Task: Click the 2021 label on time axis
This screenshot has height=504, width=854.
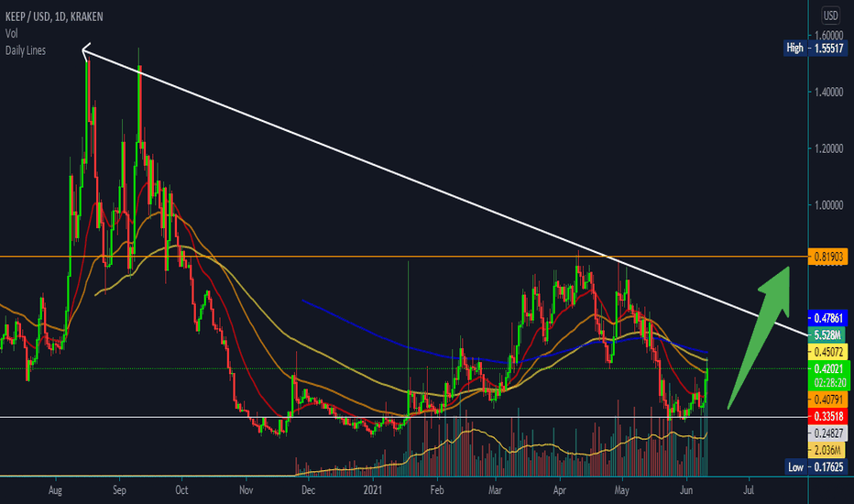Action: [373, 490]
